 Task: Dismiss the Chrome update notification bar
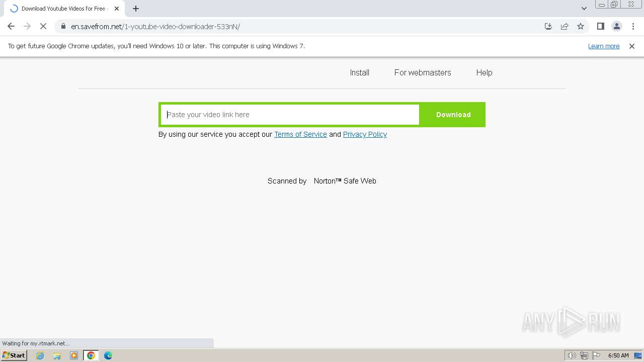pos(632,46)
